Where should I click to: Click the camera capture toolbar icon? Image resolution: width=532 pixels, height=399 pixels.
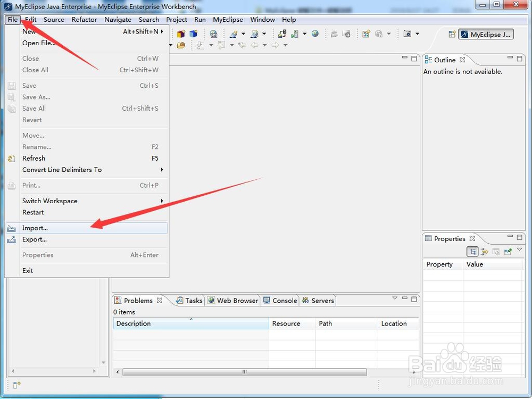point(407,34)
